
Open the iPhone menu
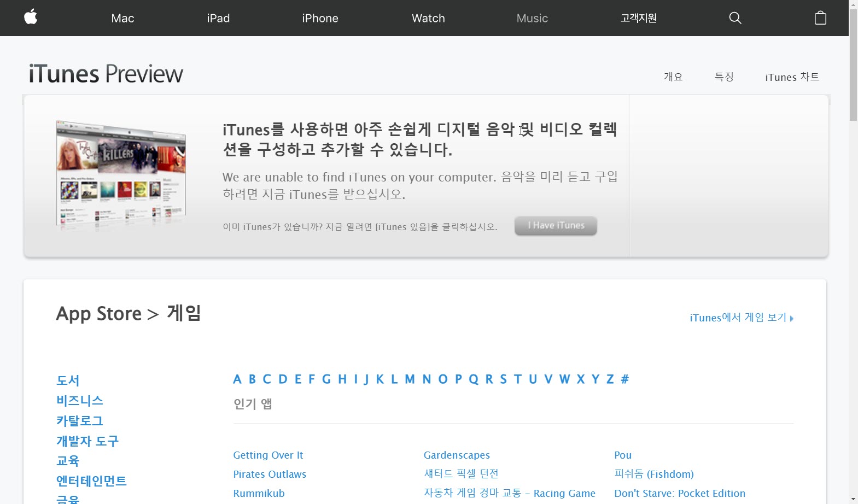coord(320,18)
